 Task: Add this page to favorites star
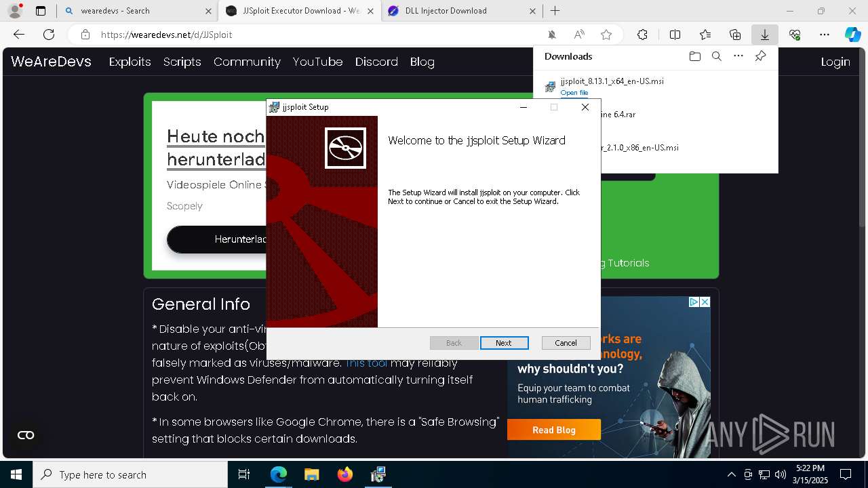tap(606, 35)
